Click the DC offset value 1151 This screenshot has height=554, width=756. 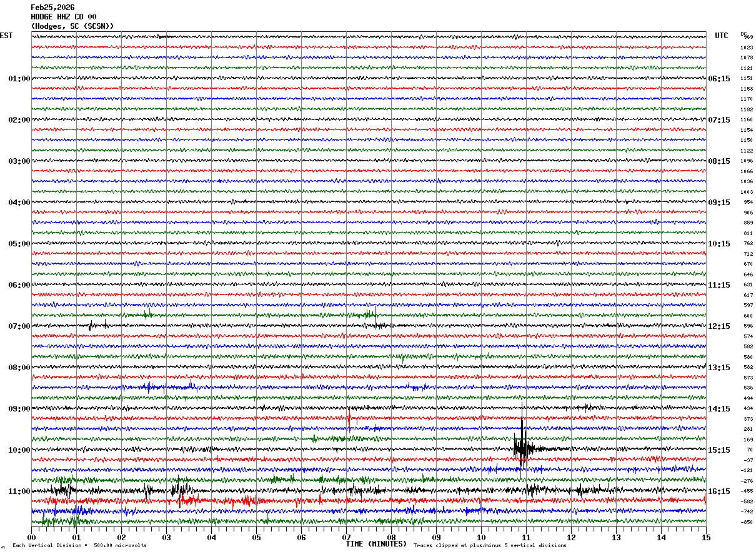[747, 79]
